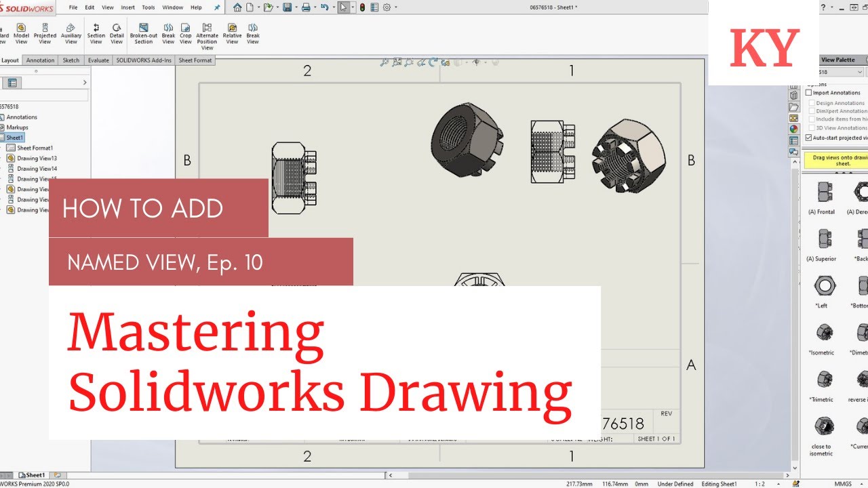868x488 pixels.
Task: Choose Alternate Position View tool
Action: point(207,37)
